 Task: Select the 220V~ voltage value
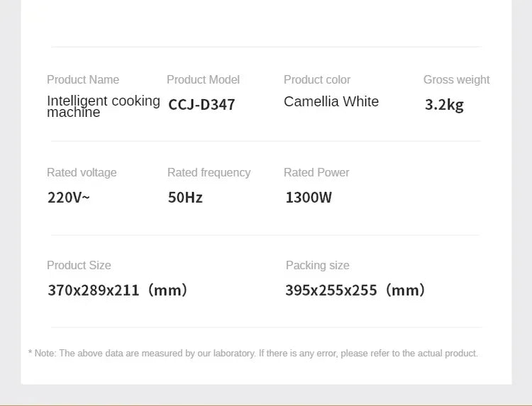coord(69,198)
